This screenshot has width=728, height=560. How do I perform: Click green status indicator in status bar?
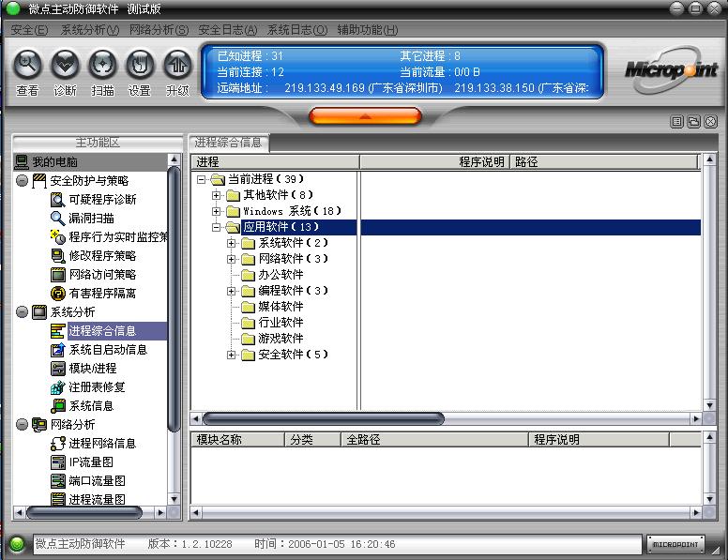17,544
